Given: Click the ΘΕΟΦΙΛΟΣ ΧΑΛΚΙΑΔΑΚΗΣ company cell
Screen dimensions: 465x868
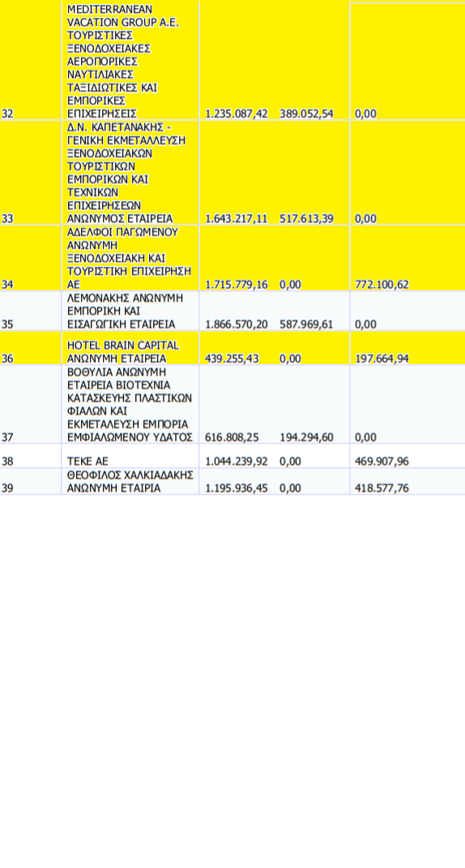Looking at the screenshot, I should coord(130,481).
